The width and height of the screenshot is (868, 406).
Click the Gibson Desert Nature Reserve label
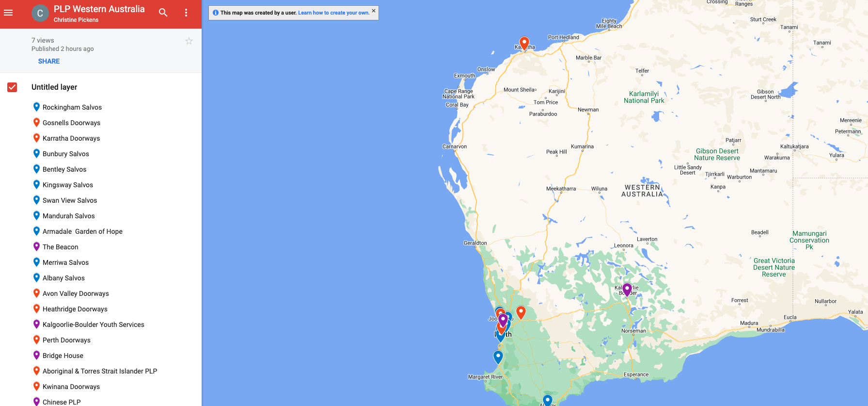point(717,154)
